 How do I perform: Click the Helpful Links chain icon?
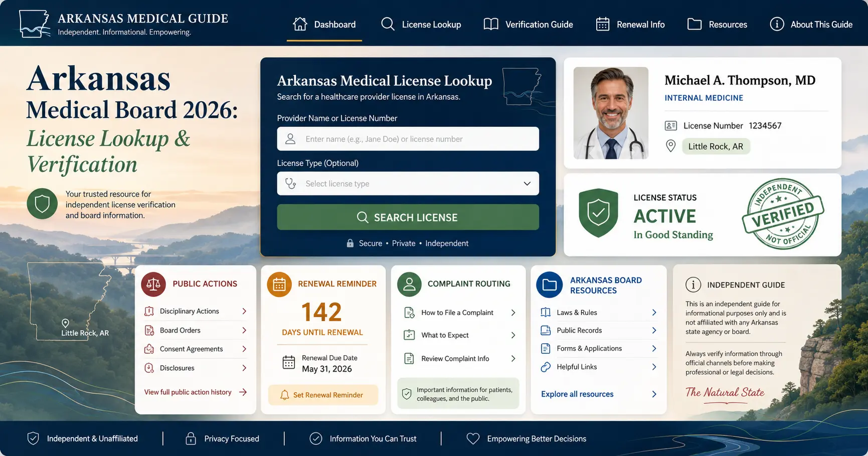(x=546, y=367)
